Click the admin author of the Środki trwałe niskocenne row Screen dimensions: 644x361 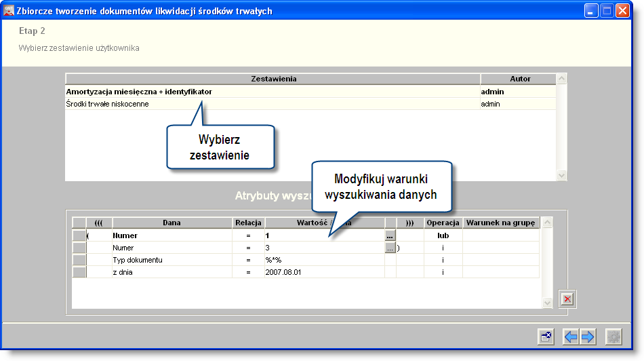(x=518, y=104)
